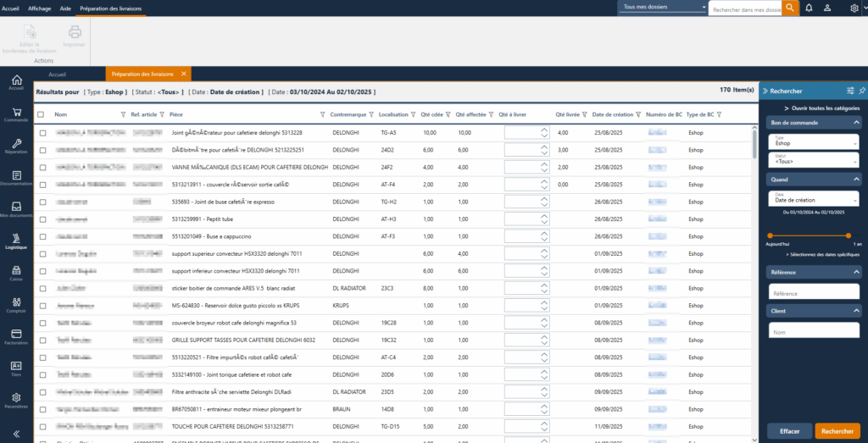
Task: Open the Affichage menu
Action: point(39,8)
